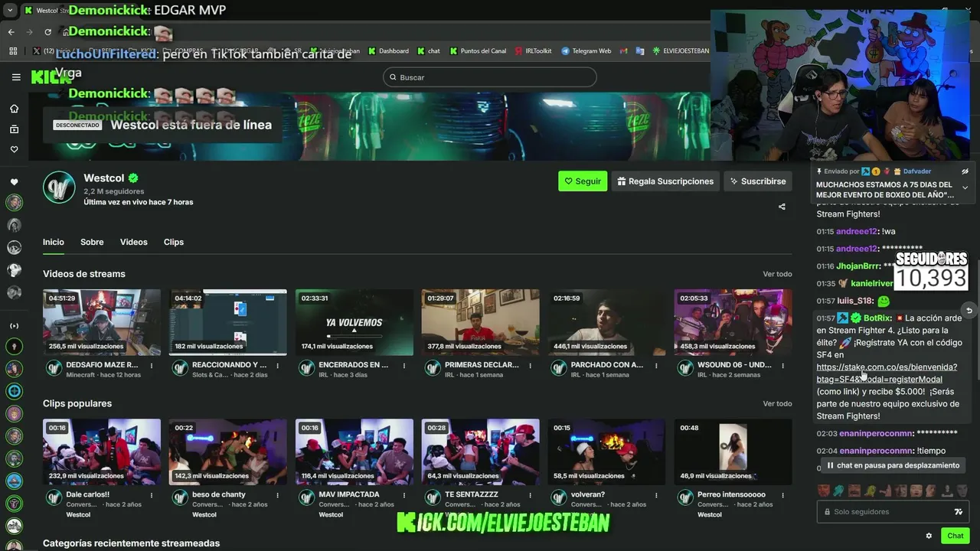This screenshot has height=551, width=980.
Task: Open Home from the left sidebar
Action: (14, 109)
